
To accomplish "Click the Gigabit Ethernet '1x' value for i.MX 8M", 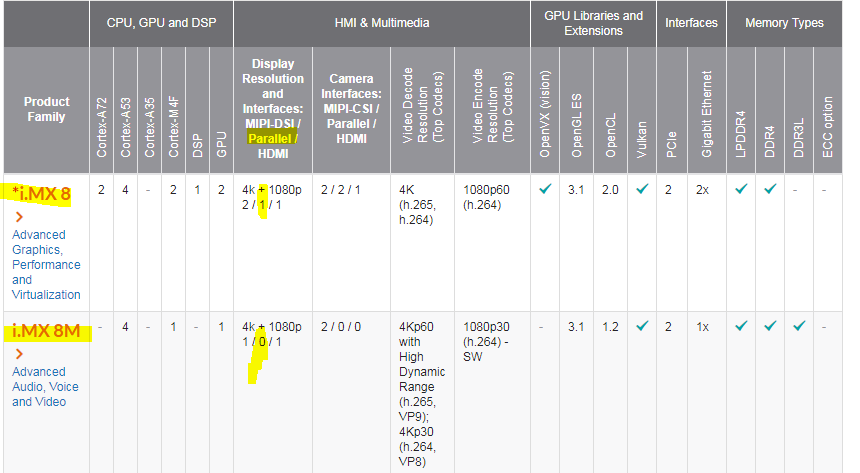I will pyautogui.click(x=703, y=327).
